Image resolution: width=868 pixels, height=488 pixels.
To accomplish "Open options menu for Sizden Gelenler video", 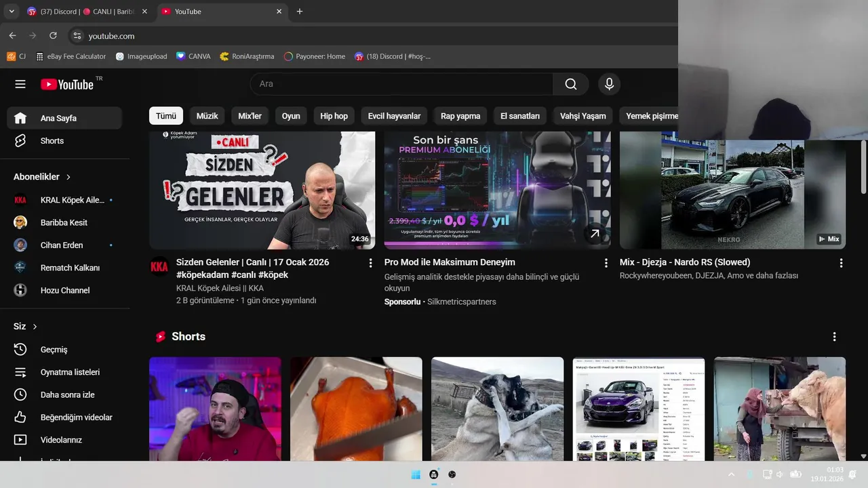I will (370, 263).
